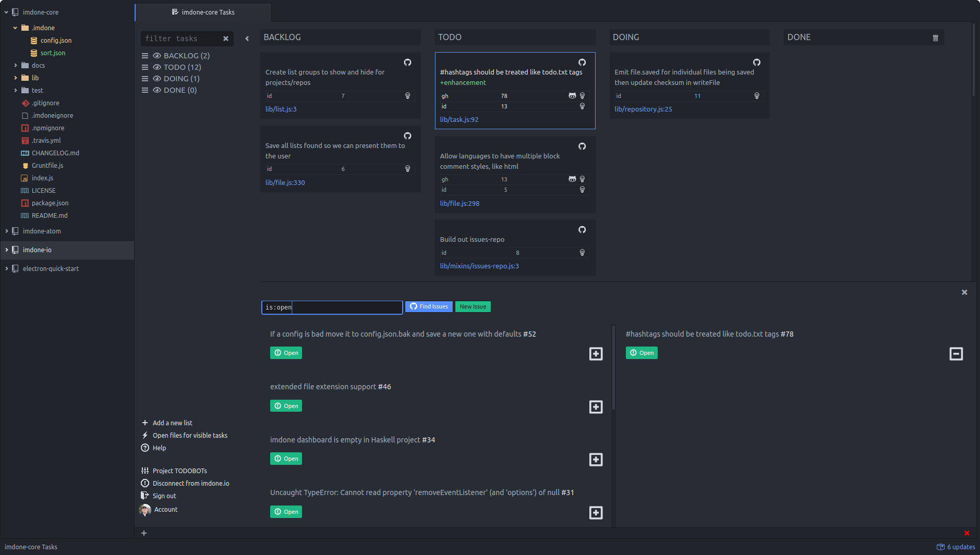Collapse the .imdone folder
The width and height of the screenshot is (980, 555).
pos(15,28)
